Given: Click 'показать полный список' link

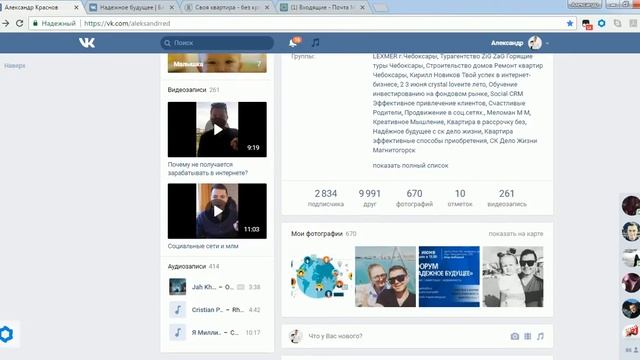Looking at the screenshot, I should point(410,165).
